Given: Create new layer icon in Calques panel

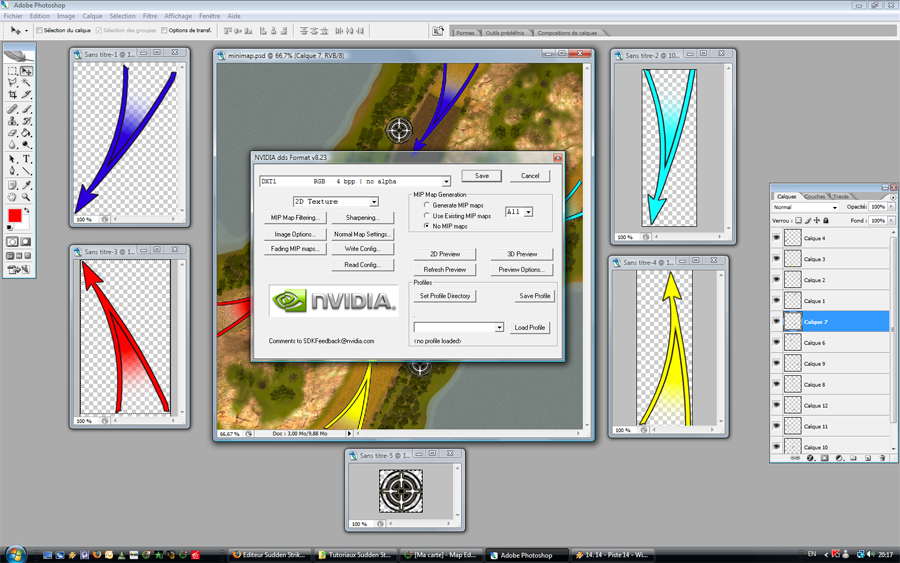Looking at the screenshot, I should tap(868, 458).
